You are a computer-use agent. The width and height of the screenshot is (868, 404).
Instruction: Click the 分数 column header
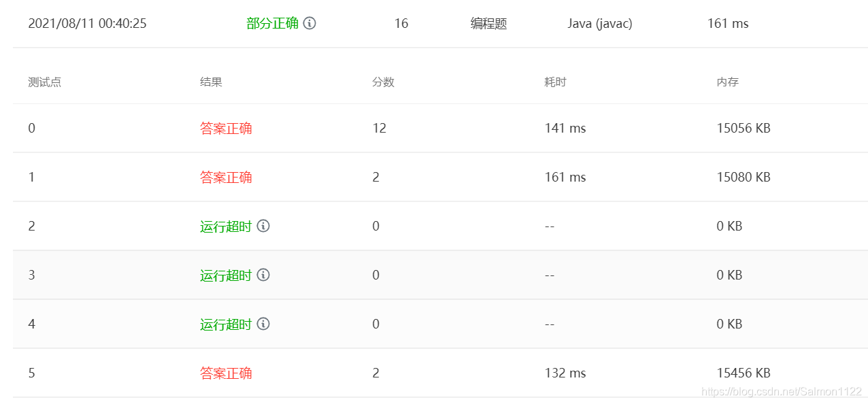tap(383, 82)
